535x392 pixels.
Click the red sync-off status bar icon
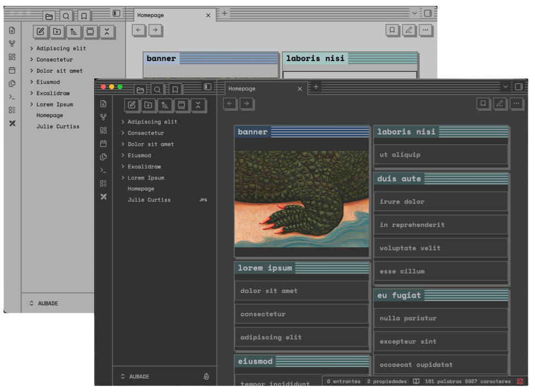pos(520,382)
